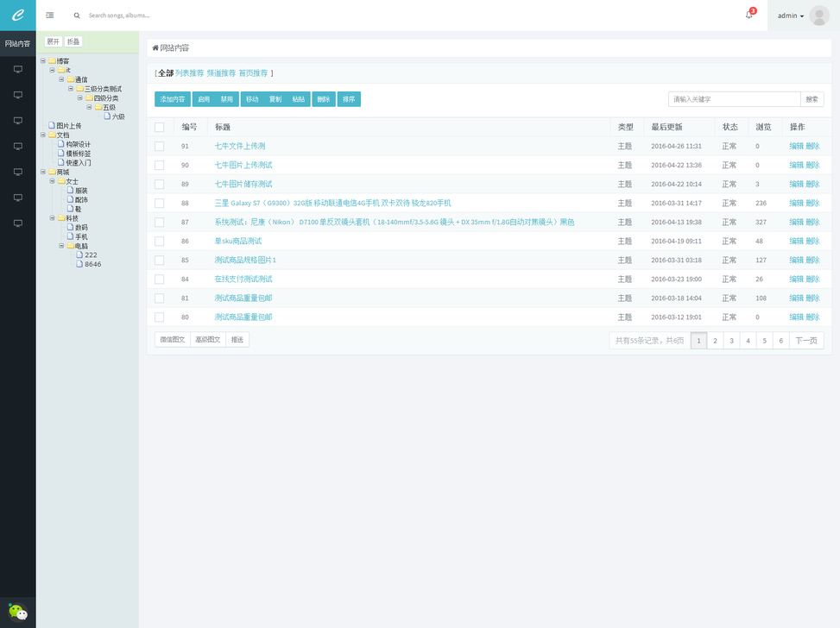Click the folder icon of 文档 node
This screenshot has width=840, height=628.
click(52, 135)
